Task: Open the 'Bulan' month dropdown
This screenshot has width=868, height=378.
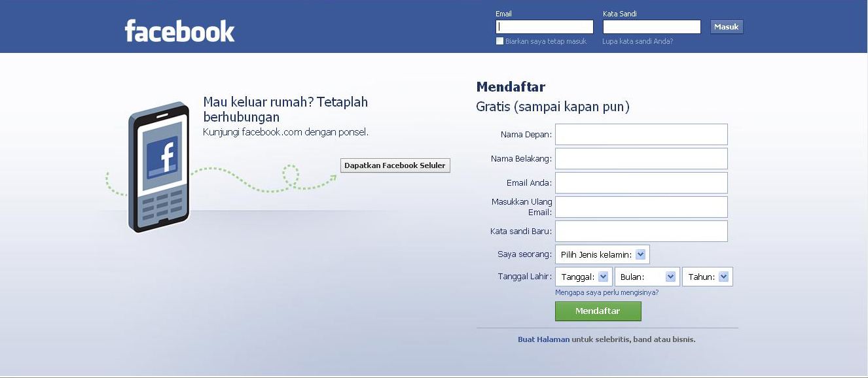Action: tap(647, 277)
